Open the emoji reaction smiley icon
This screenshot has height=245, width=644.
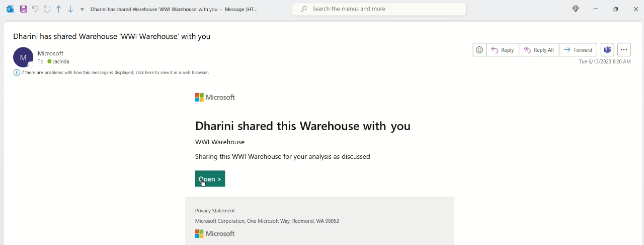(x=479, y=50)
